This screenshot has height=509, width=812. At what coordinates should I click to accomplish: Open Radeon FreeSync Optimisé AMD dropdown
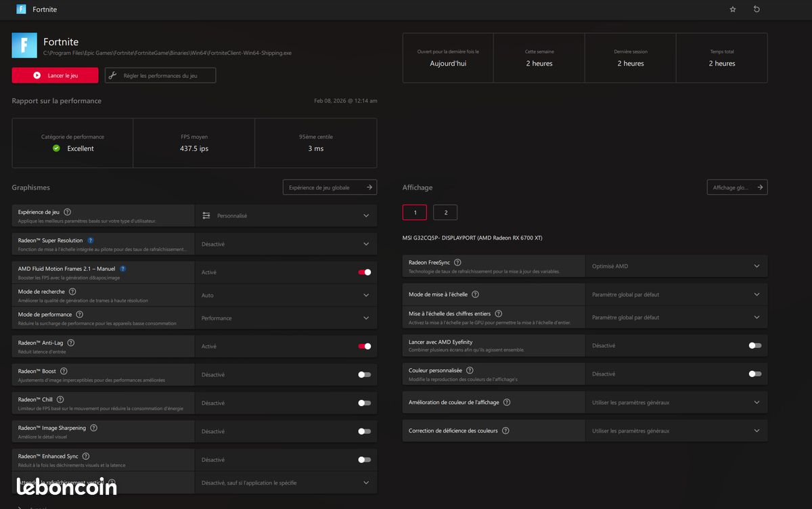(677, 266)
